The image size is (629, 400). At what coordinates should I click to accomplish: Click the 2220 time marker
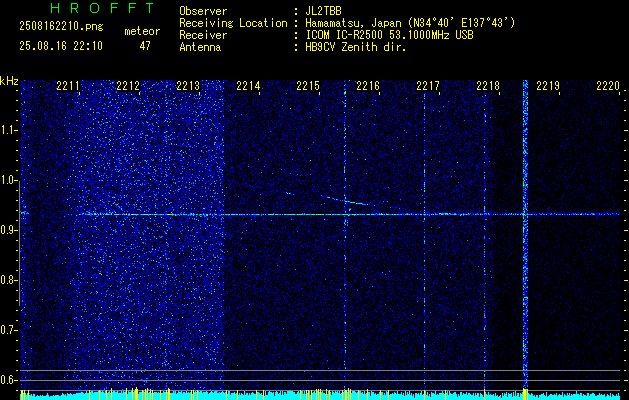(x=608, y=85)
